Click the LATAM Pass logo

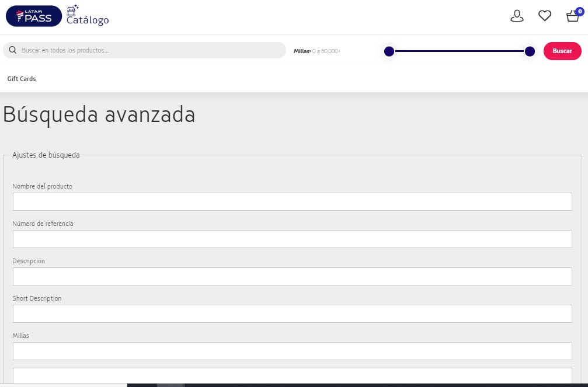pos(33,16)
